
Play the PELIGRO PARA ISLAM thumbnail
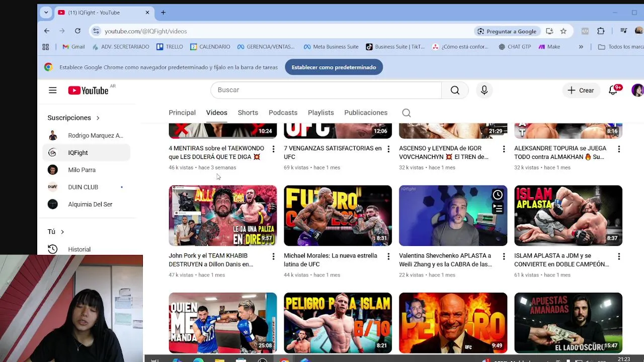(x=338, y=323)
